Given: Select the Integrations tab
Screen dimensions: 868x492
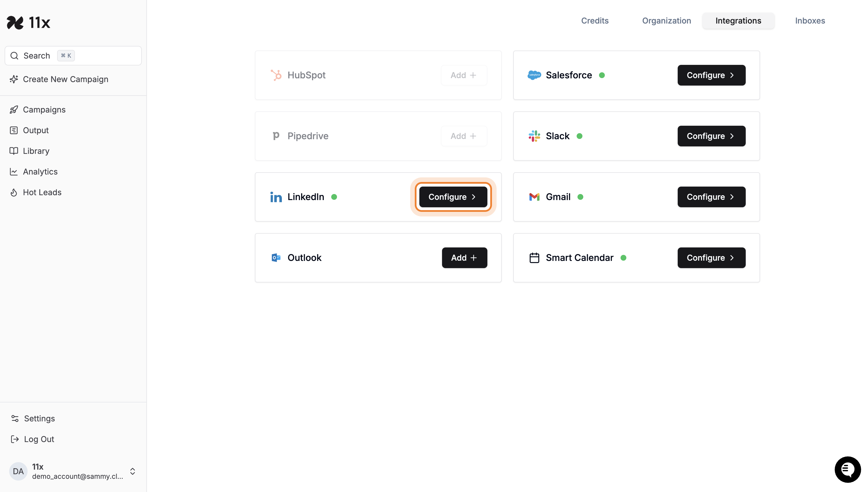Looking at the screenshot, I should pos(738,21).
